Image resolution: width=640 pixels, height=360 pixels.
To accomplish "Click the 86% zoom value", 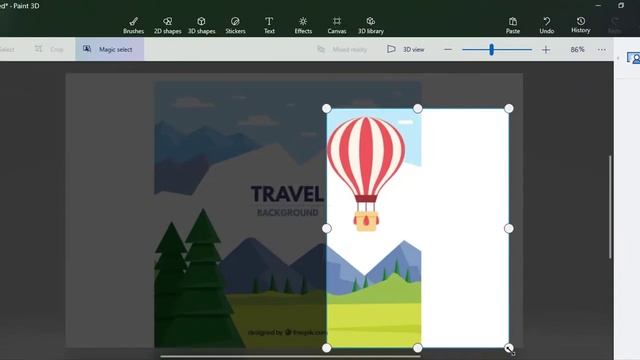I will click(577, 49).
